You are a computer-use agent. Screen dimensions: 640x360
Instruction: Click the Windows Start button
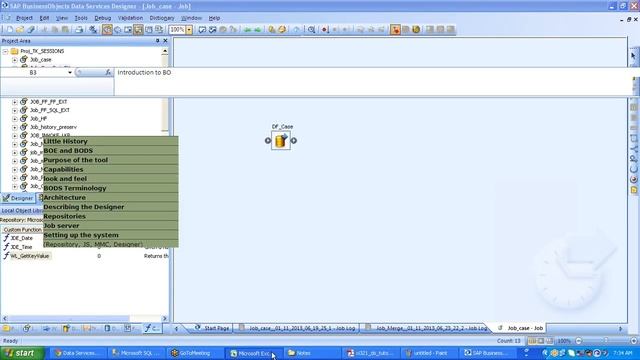22,353
